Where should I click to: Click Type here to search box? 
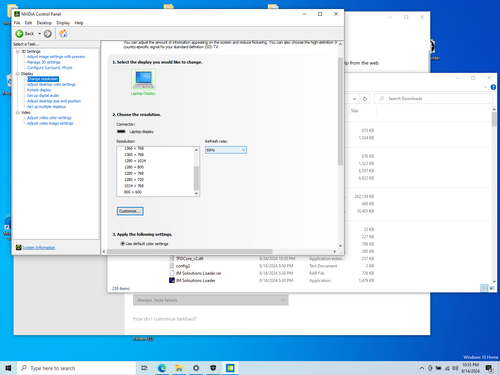(76, 368)
